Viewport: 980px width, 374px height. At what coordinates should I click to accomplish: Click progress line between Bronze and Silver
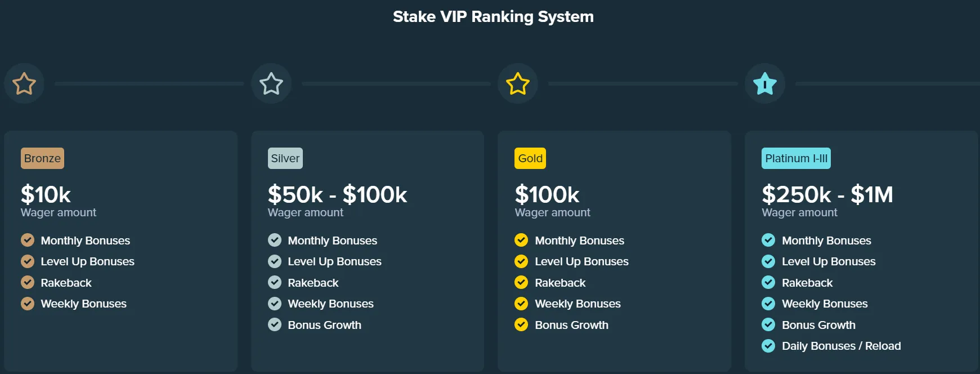pos(149,84)
